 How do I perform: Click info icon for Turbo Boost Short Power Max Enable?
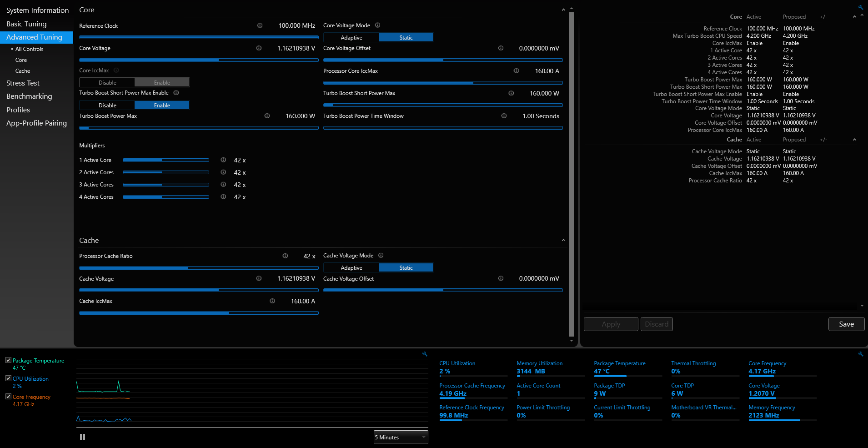tap(176, 92)
